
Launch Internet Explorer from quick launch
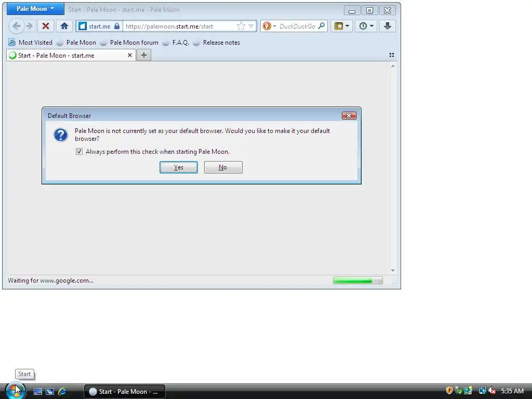(x=62, y=391)
